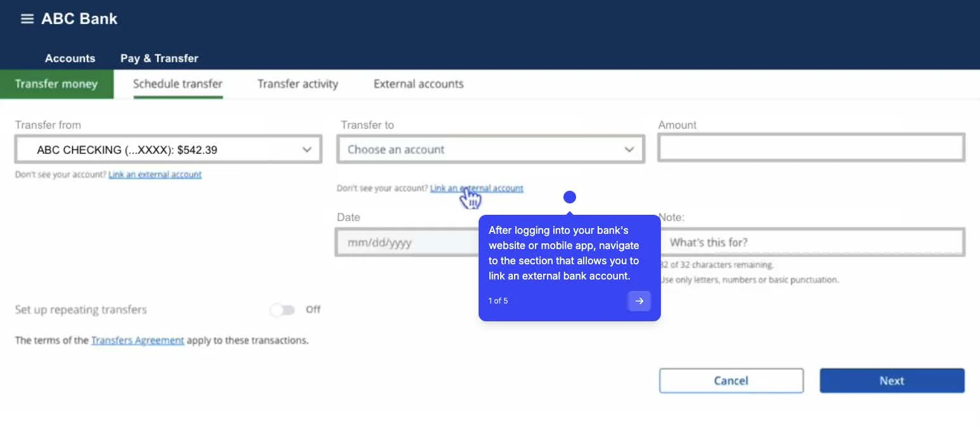Click the Next button
The height and width of the screenshot is (429, 980).
pos(892,381)
